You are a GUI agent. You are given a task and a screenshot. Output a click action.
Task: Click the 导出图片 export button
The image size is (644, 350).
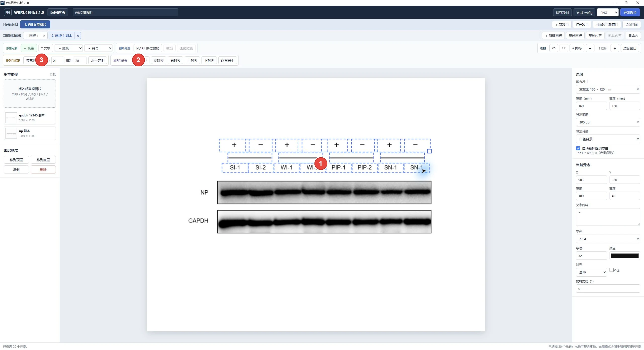point(630,12)
